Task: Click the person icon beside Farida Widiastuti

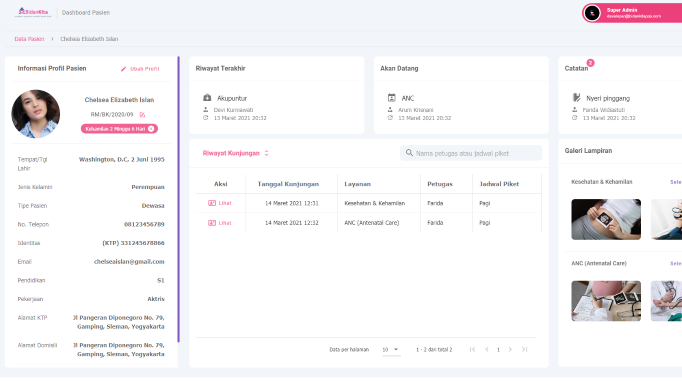Action: [575, 110]
